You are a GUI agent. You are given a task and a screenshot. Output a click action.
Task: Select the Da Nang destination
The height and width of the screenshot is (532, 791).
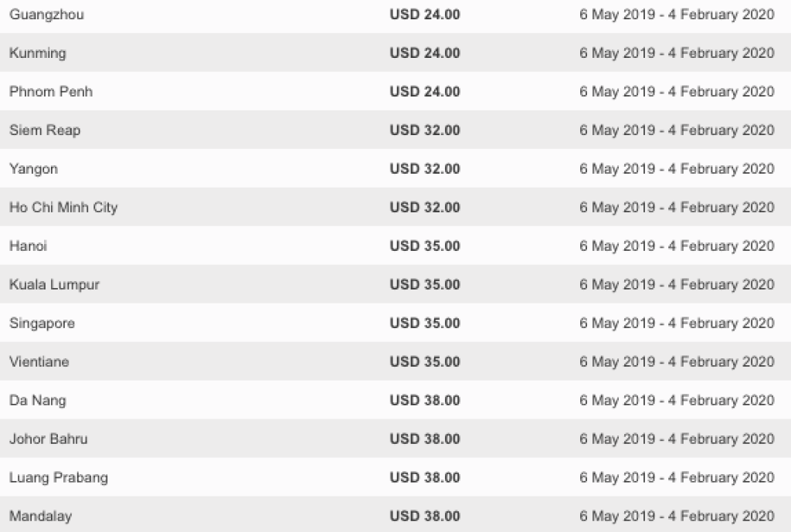pos(38,401)
